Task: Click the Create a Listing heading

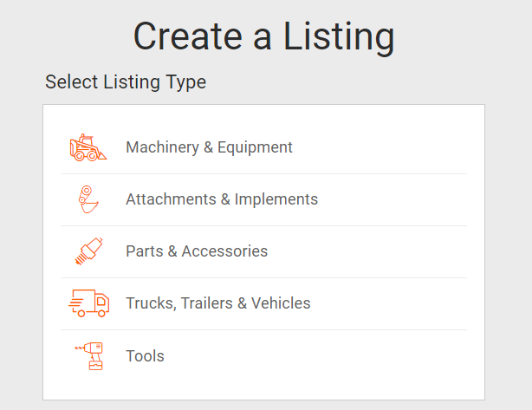Action: pos(264,36)
